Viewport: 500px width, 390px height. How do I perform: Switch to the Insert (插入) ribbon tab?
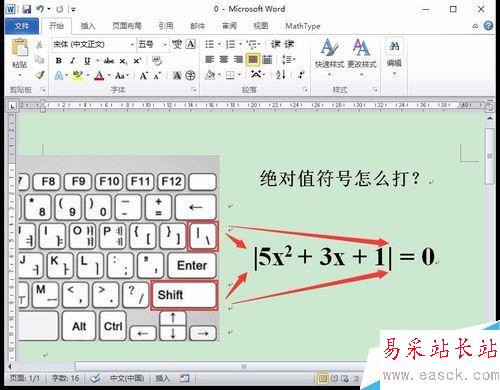[x=88, y=26]
